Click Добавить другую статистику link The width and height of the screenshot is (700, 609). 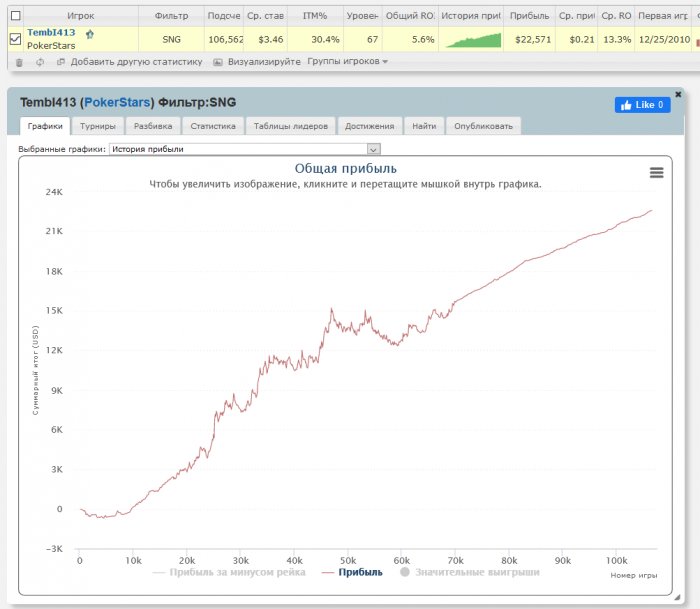tap(136, 62)
